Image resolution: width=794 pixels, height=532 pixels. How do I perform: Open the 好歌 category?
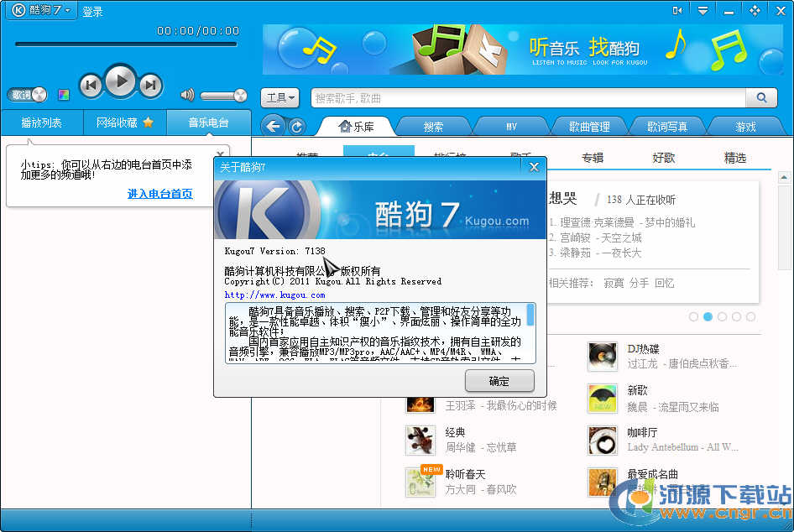click(x=664, y=158)
